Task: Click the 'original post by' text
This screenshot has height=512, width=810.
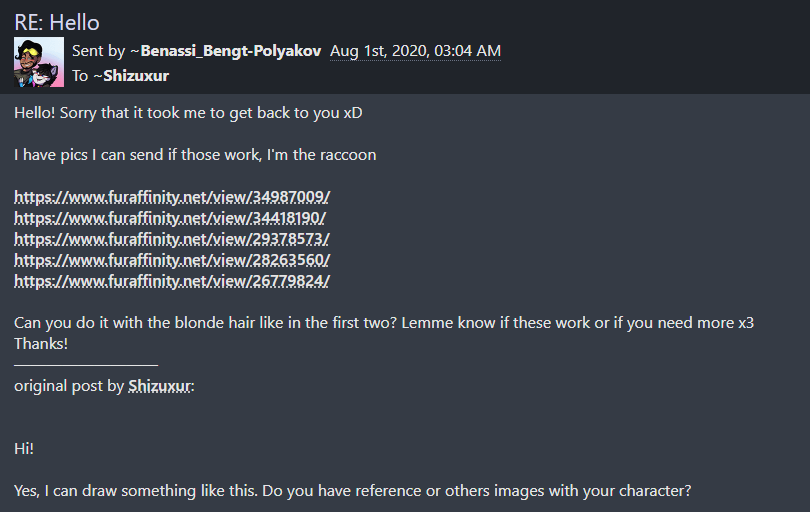Action: [69, 386]
